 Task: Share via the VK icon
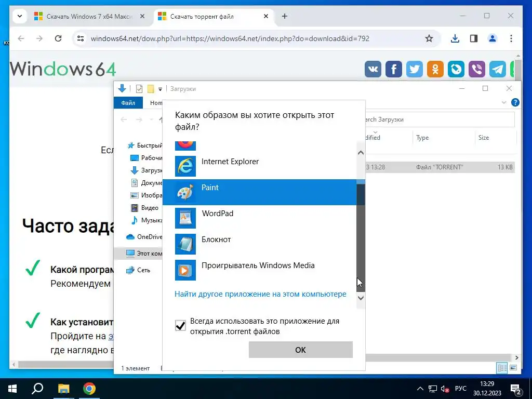coord(373,69)
